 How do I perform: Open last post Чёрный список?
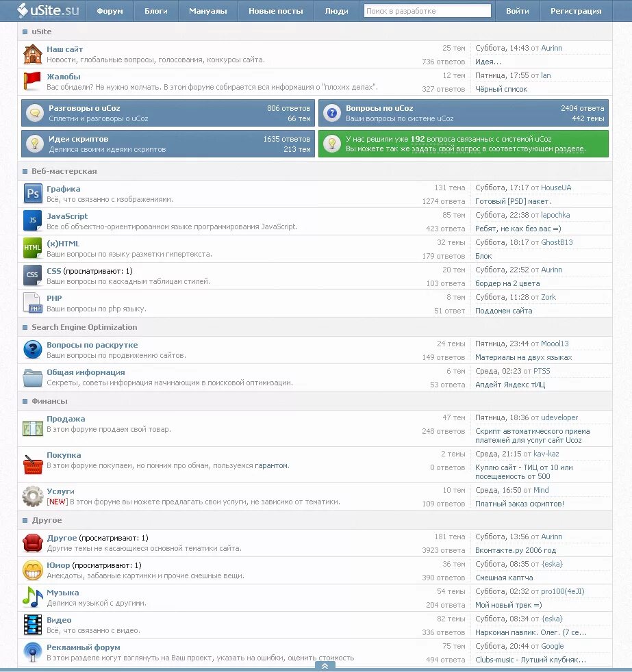pyautogui.click(x=501, y=89)
